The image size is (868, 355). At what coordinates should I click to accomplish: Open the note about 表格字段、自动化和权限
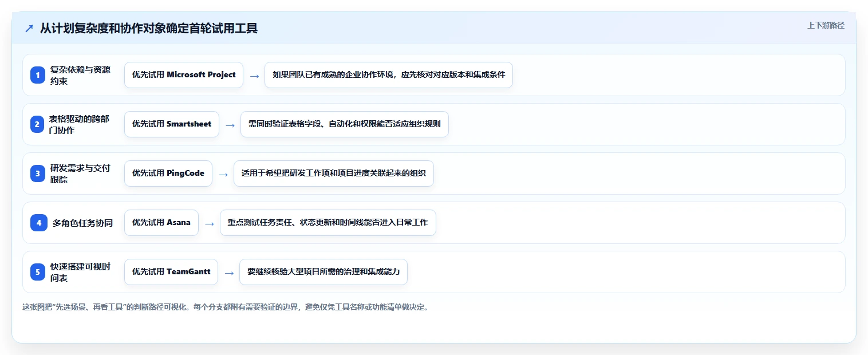pos(345,124)
